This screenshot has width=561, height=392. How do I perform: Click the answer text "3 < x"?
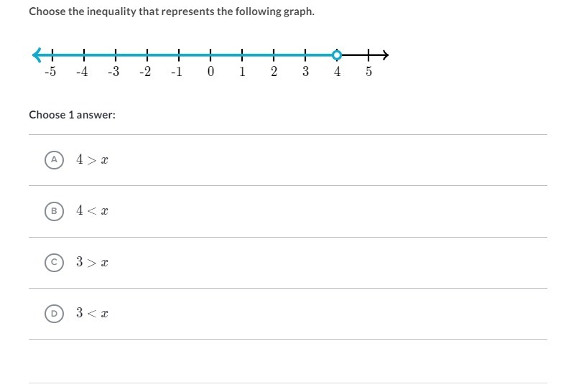tap(92, 314)
